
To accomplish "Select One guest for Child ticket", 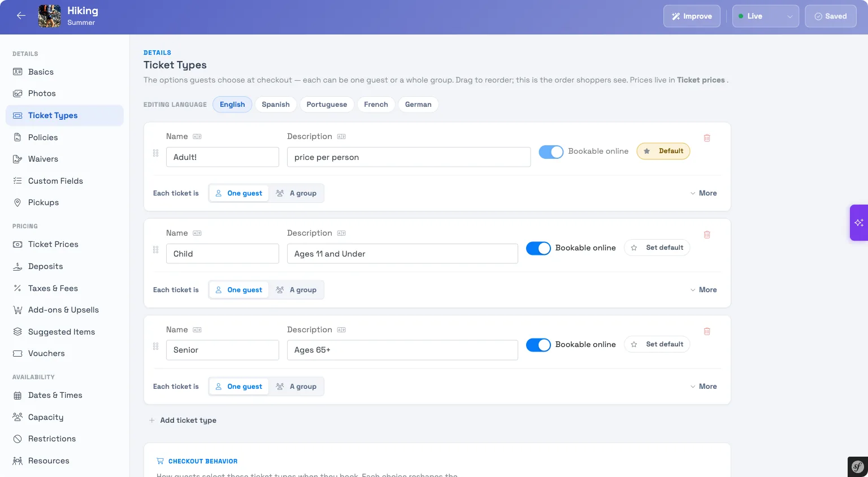I will (x=239, y=290).
